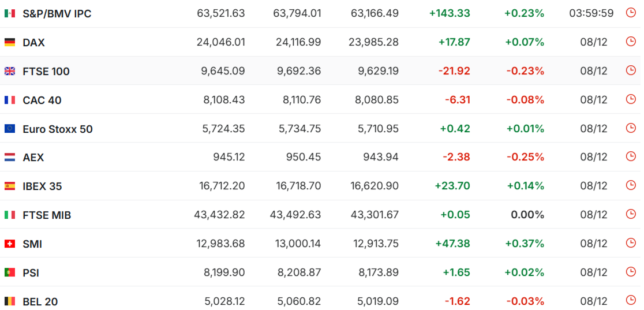Follow the FTSE 100 link
Screen dimensions: 644x310
(46, 72)
